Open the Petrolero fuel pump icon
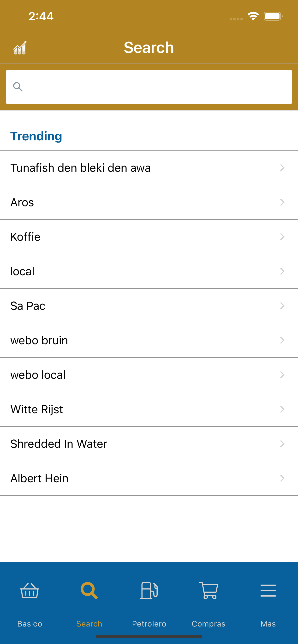298x644 pixels. (149, 591)
